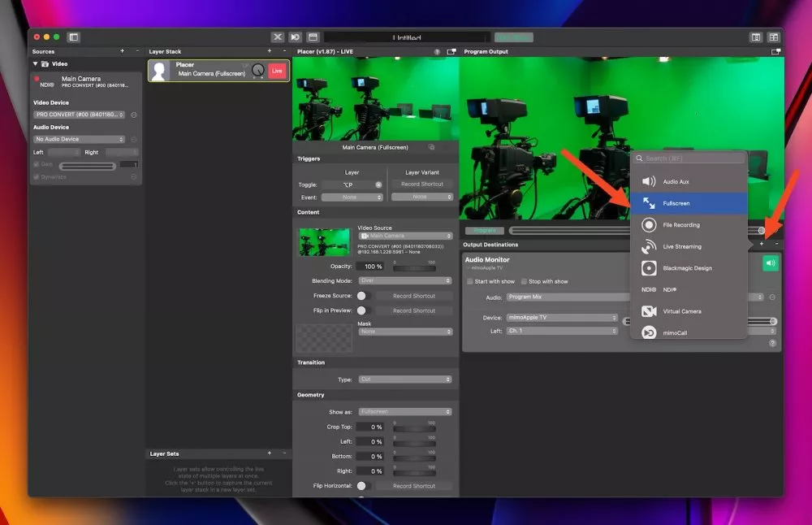Enable the Gain checkbox

(37, 164)
